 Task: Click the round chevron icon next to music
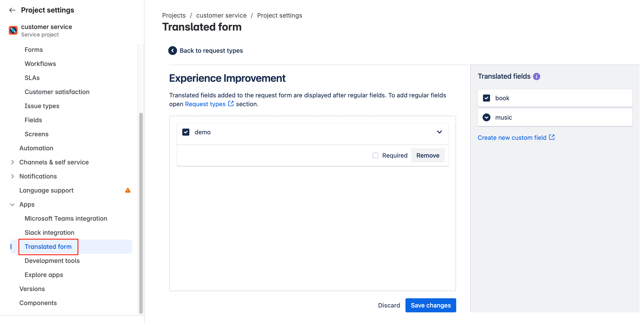click(x=487, y=117)
